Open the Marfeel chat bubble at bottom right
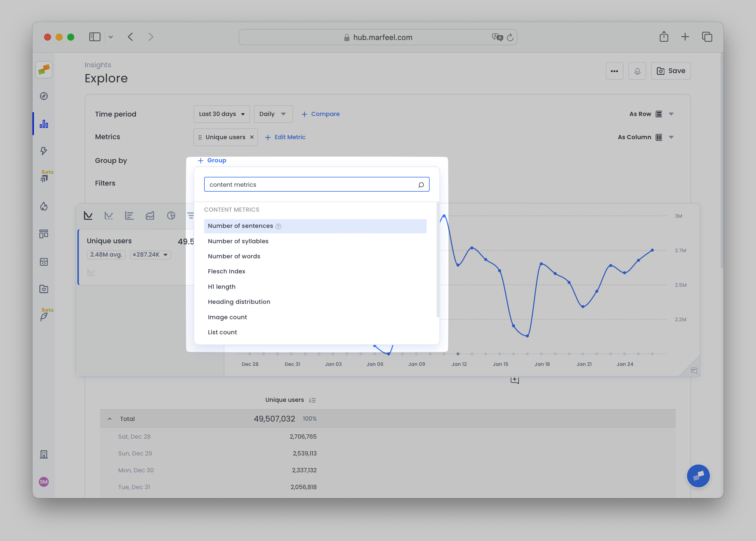The height and width of the screenshot is (541, 756). click(x=698, y=476)
